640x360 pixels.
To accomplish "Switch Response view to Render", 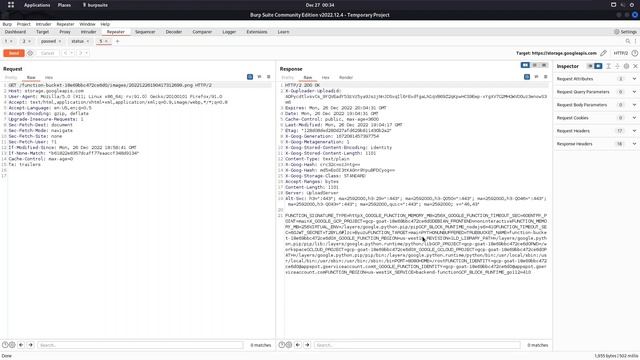I will [x=346, y=78].
